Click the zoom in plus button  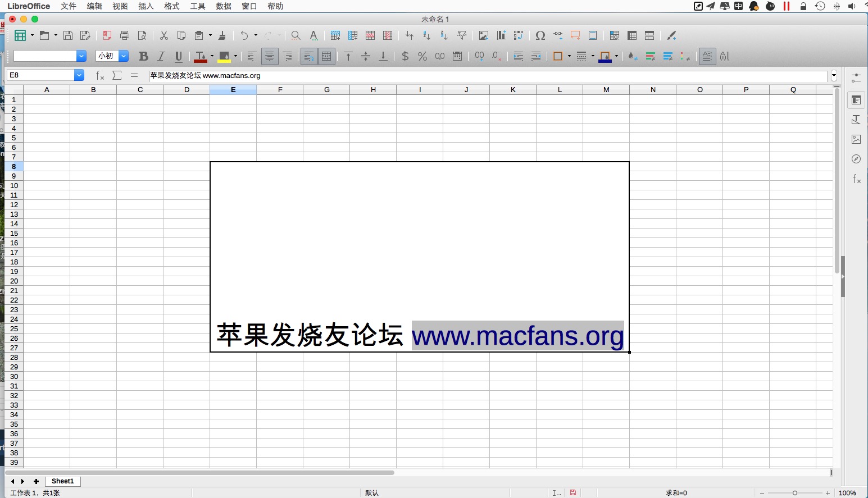(x=828, y=493)
